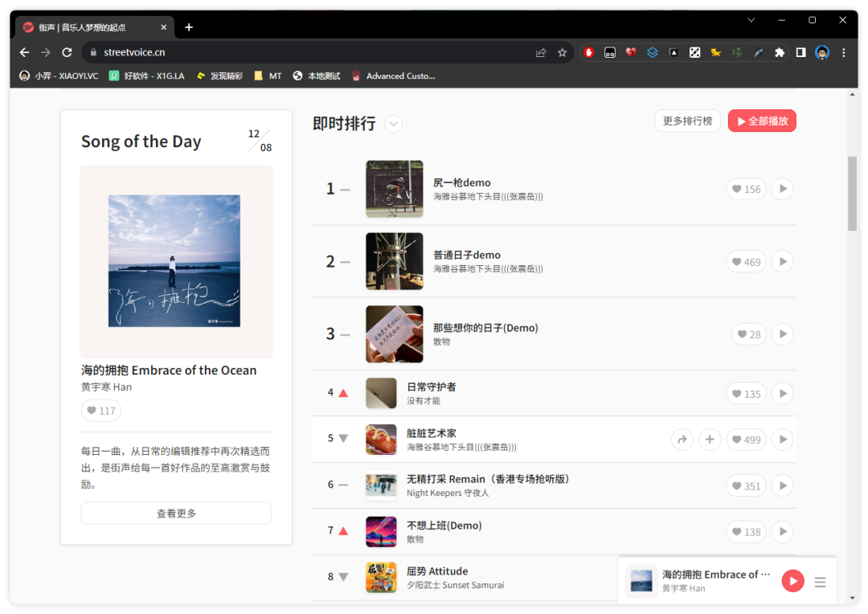This screenshot has width=868, height=614.
Task: Click 全部播放 to play all
Action: (762, 121)
